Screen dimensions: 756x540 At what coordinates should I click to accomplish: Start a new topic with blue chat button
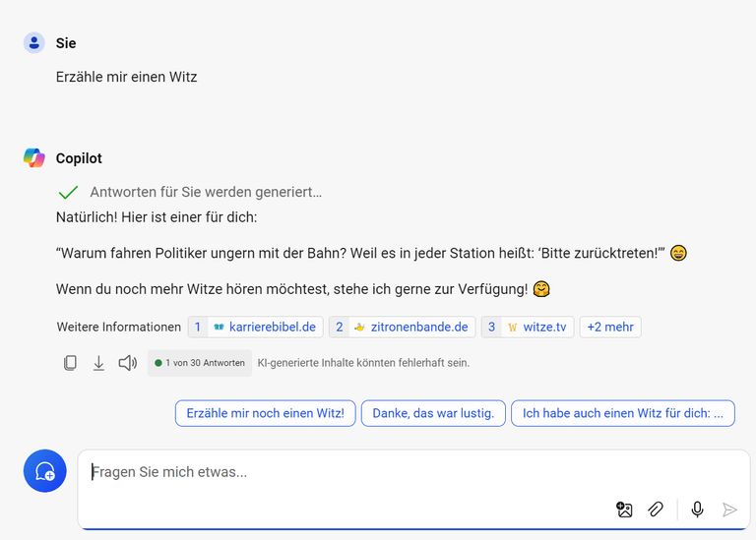click(x=45, y=472)
